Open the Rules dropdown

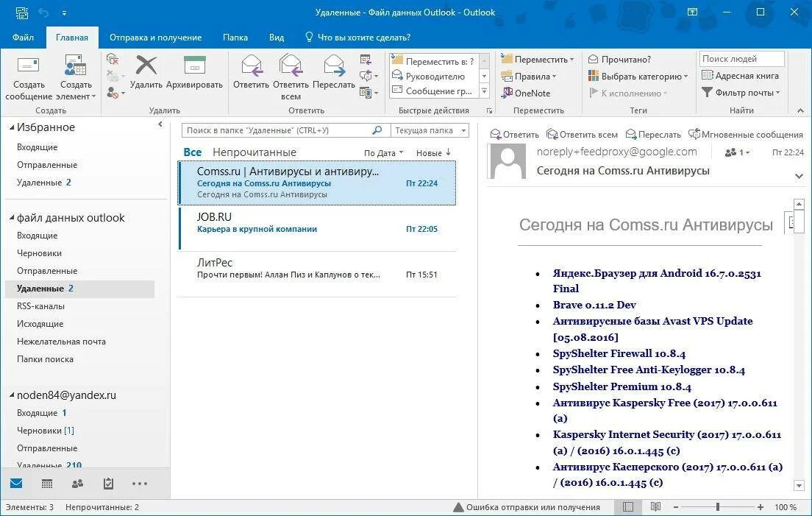pos(528,76)
